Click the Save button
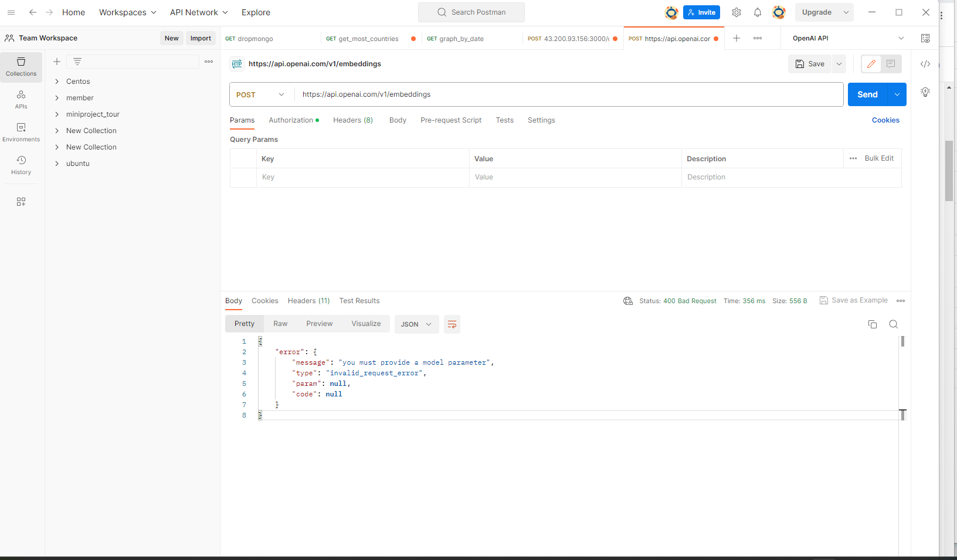This screenshot has width=957, height=560. click(x=810, y=64)
